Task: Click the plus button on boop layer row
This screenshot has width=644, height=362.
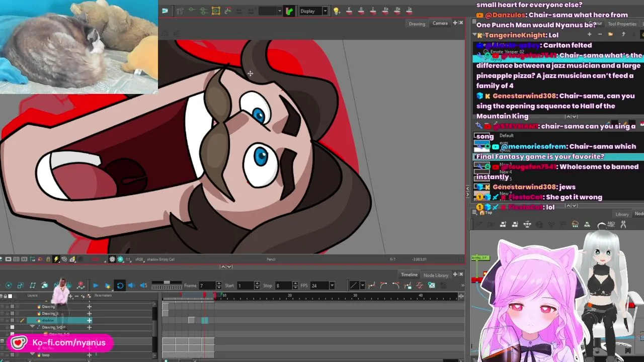Action: [89, 355]
